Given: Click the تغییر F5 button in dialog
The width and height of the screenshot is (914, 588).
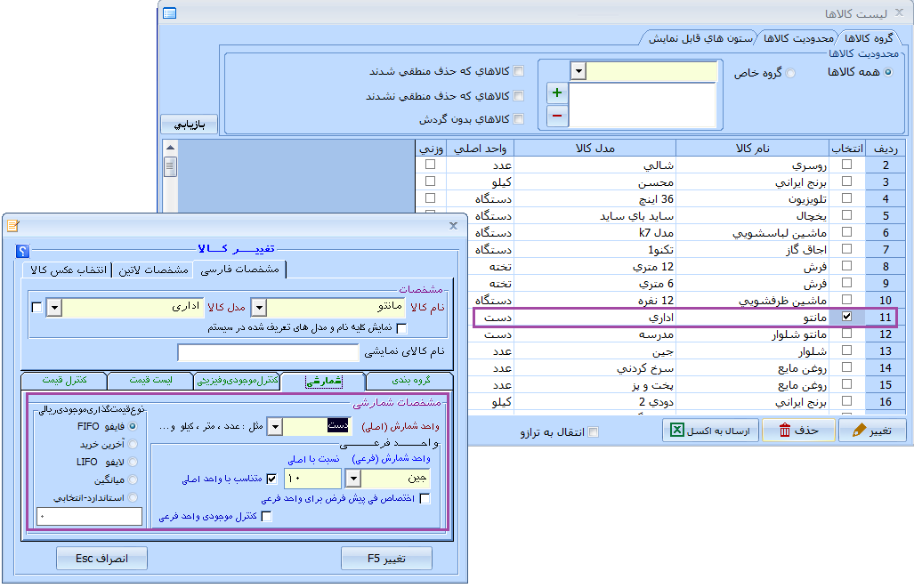Looking at the screenshot, I should pos(386,559).
